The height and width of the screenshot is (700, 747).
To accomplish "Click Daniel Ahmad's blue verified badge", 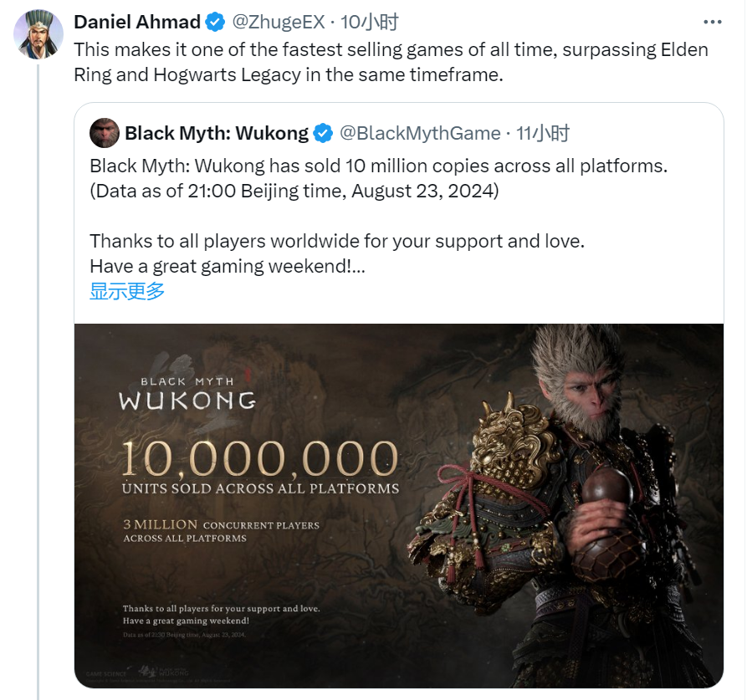I will tap(215, 23).
